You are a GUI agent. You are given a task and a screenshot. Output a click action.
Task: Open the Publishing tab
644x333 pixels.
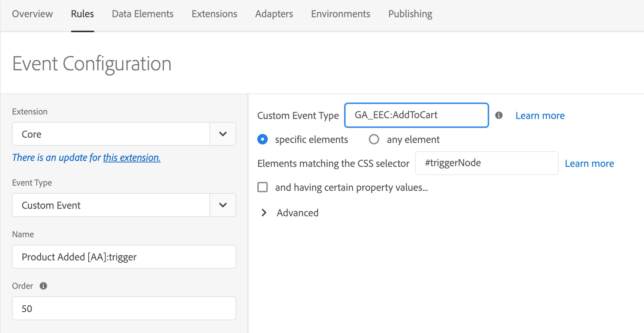click(410, 14)
